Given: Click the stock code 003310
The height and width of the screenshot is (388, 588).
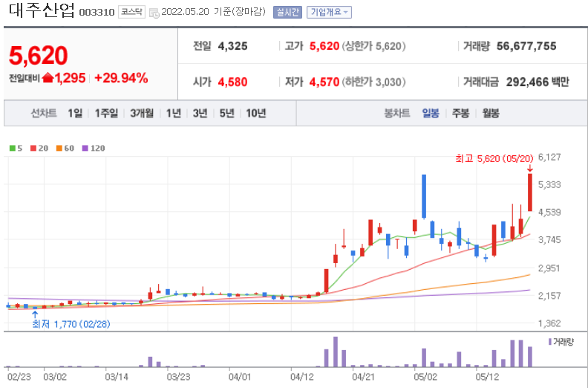Looking at the screenshot, I should pyautogui.click(x=97, y=13).
